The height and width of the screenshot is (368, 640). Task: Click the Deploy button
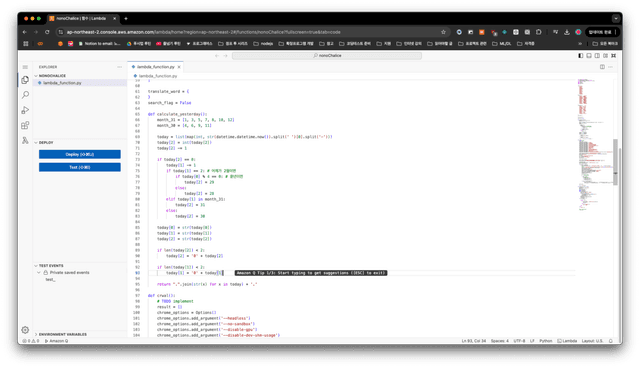pos(80,154)
